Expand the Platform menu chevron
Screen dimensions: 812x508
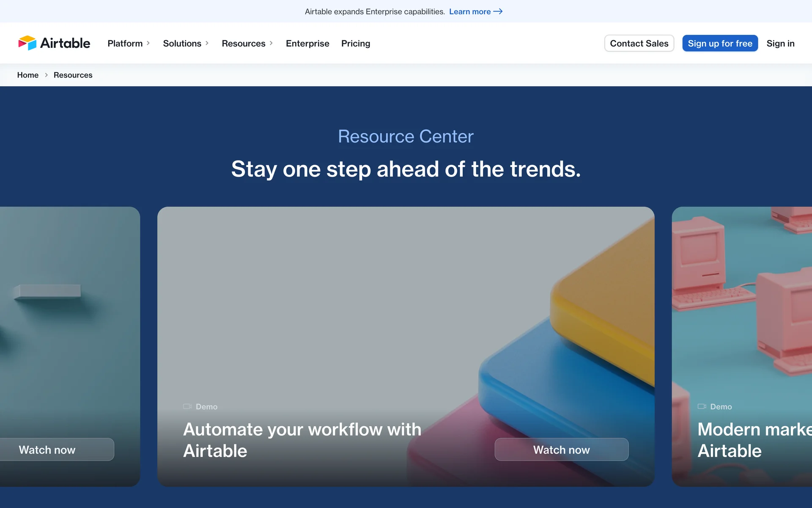tap(148, 43)
